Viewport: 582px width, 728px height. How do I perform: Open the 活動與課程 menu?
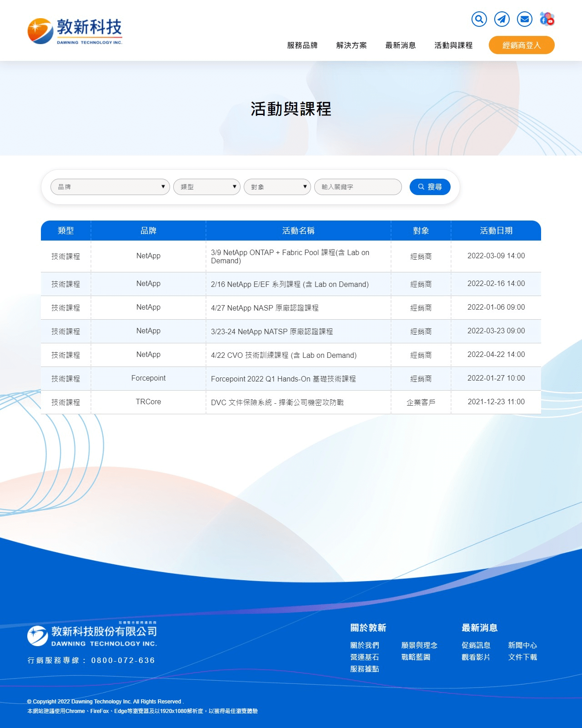(x=453, y=45)
